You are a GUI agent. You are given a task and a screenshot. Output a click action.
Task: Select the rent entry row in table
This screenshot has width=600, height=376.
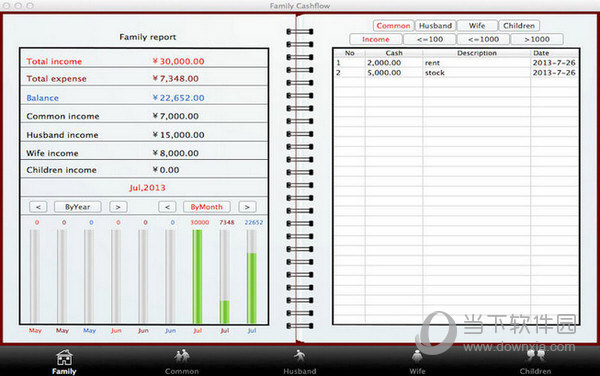tap(456, 63)
